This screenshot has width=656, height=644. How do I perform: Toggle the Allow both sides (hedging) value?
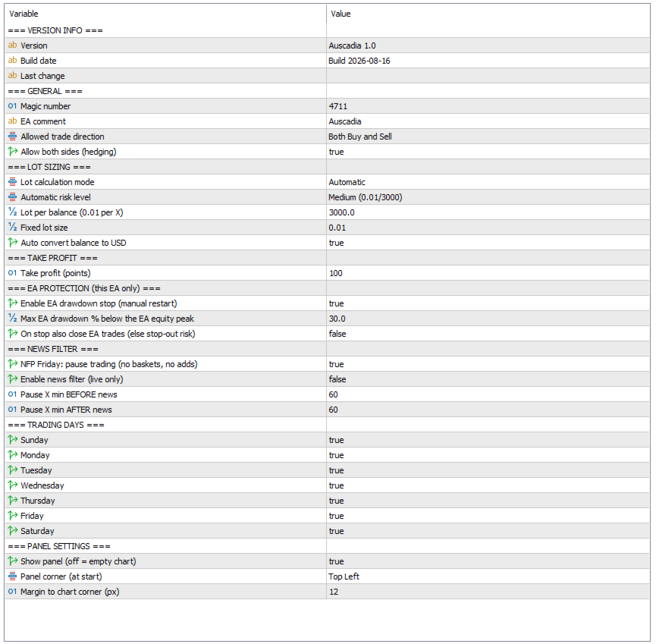click(x=488, y=152)
